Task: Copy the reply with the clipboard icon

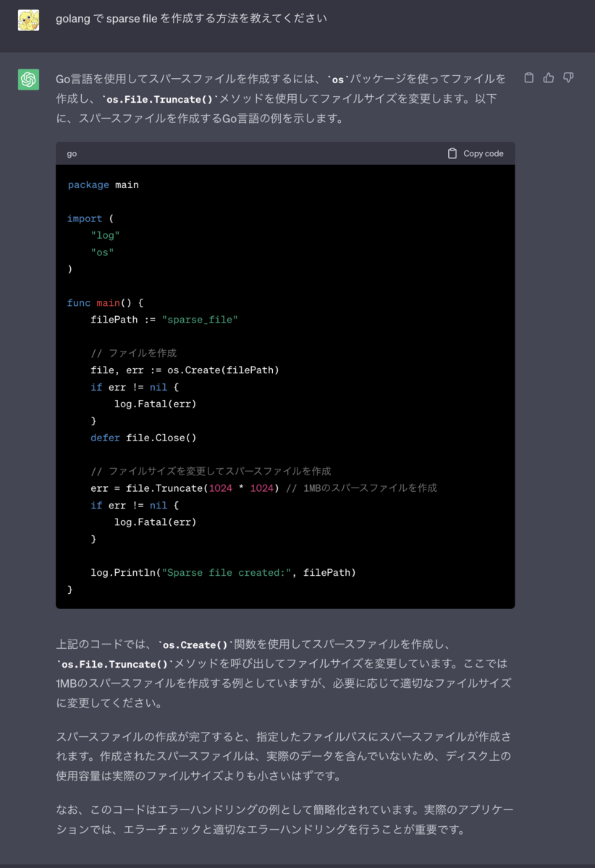Action: 529,78
